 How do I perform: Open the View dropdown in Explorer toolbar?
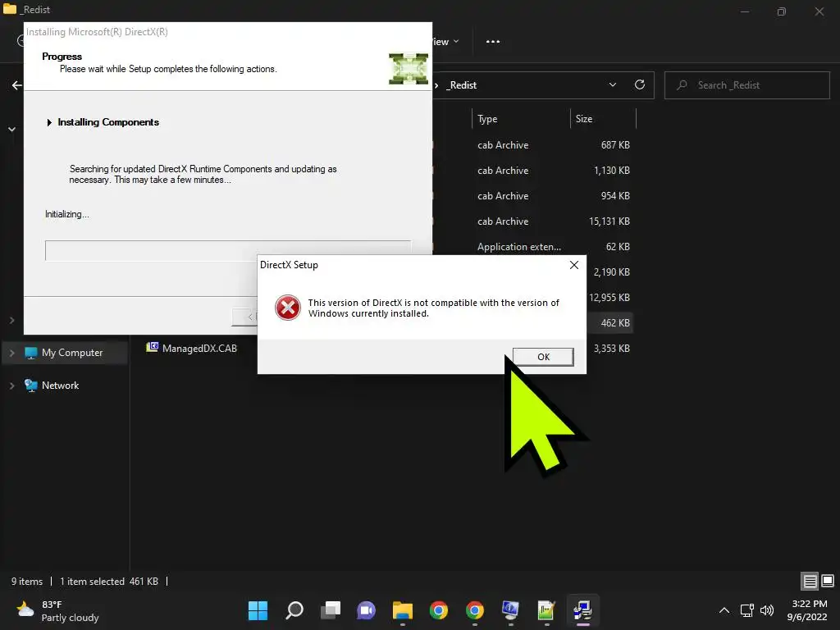445,41
